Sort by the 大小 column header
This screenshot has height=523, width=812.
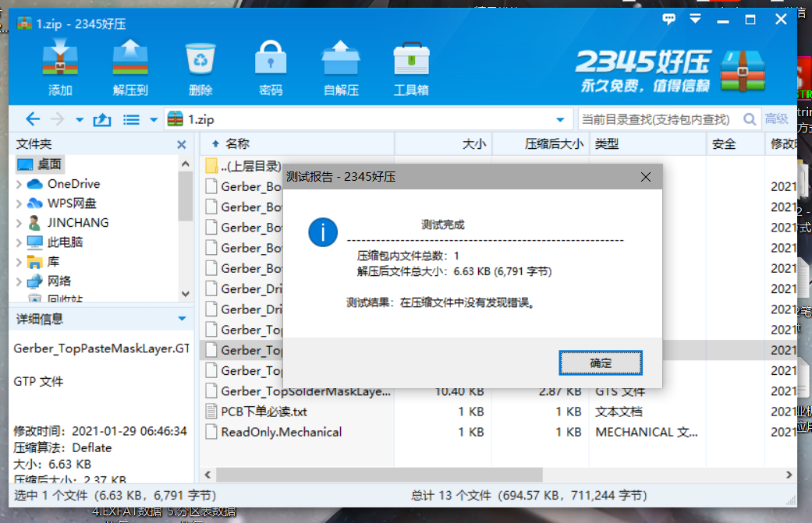[443, 144]
